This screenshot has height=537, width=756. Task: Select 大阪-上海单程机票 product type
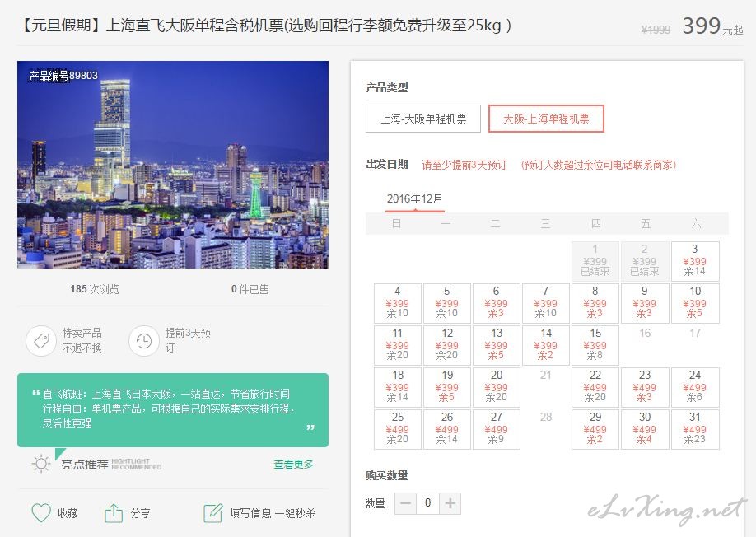[546, 119]
